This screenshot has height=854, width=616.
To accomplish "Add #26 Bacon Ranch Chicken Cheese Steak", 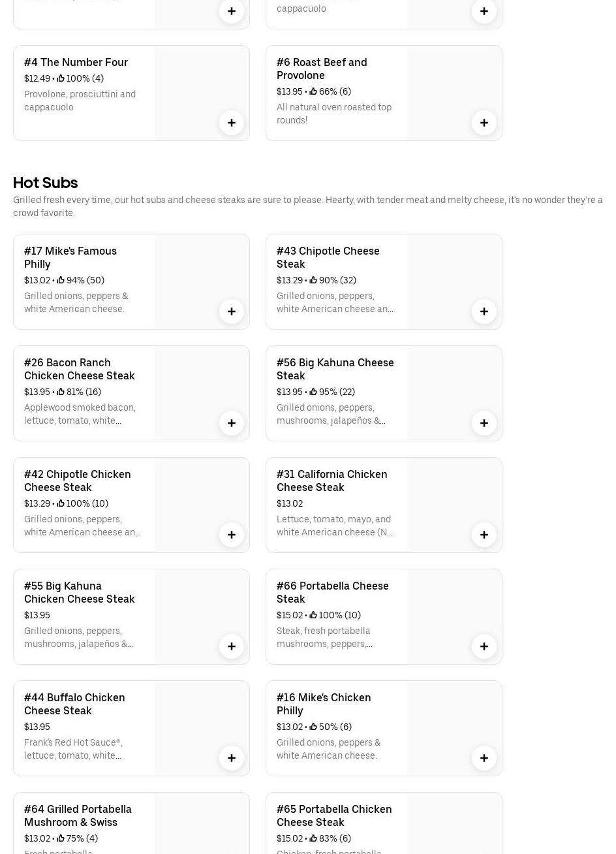I will [232, 423].
